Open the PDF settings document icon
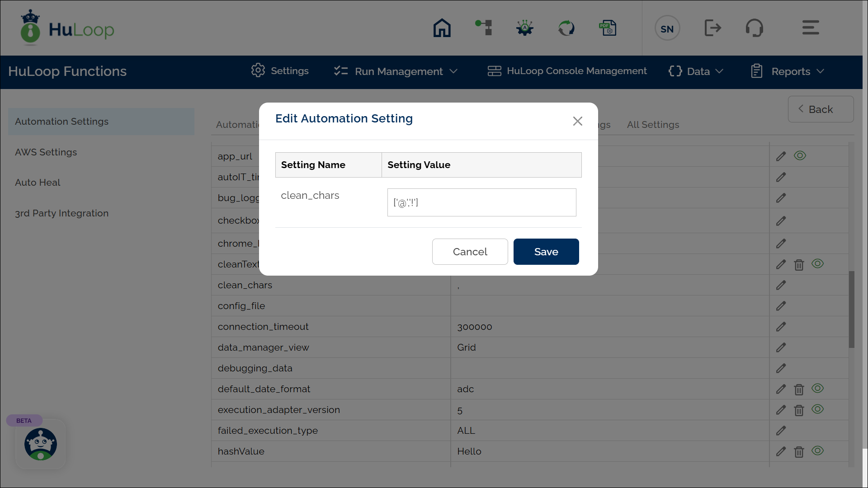Screen dimensions: 868x488 pyautogui.click(x=608, y=28)
